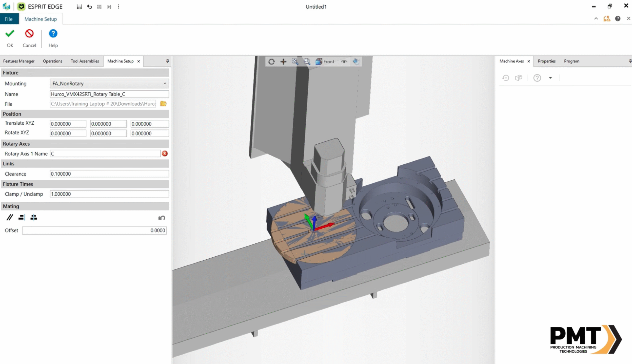The height and width of the screenshot is (364, 632).
Task: Switch to the Operations tab
Action: (53, 61)
